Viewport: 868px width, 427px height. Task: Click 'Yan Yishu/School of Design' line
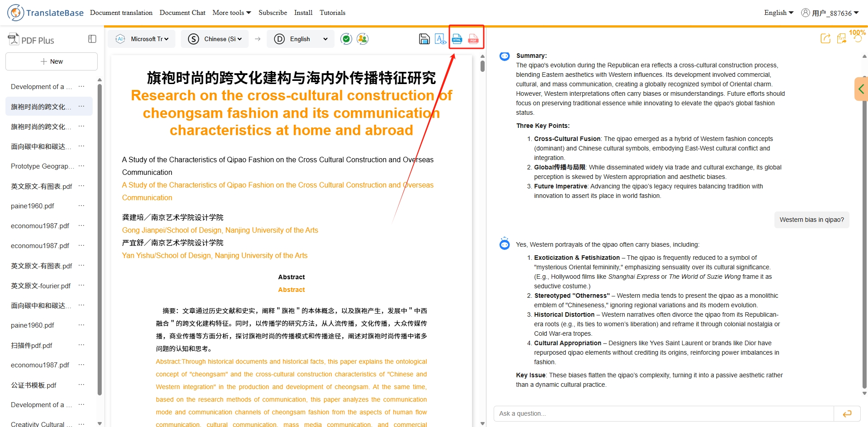215,255
